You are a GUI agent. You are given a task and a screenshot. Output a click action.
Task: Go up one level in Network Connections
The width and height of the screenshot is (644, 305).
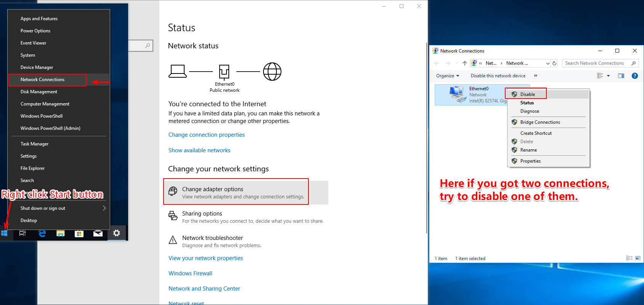pos(464,63)
